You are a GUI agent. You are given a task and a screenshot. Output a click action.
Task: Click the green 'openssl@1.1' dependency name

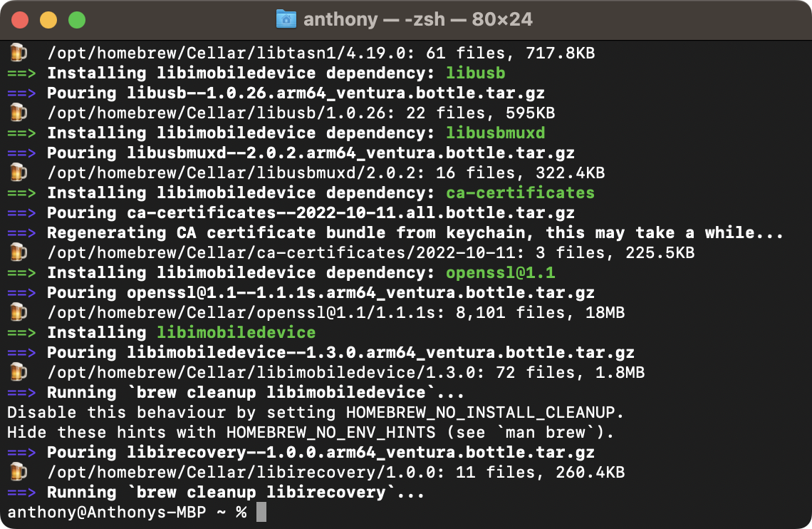point(500,272)
